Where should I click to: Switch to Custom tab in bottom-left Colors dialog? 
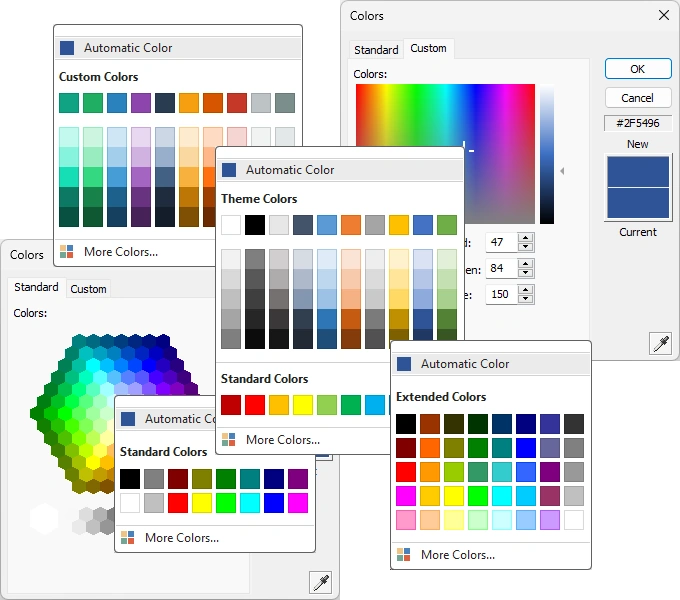click(x=88, y=289)
